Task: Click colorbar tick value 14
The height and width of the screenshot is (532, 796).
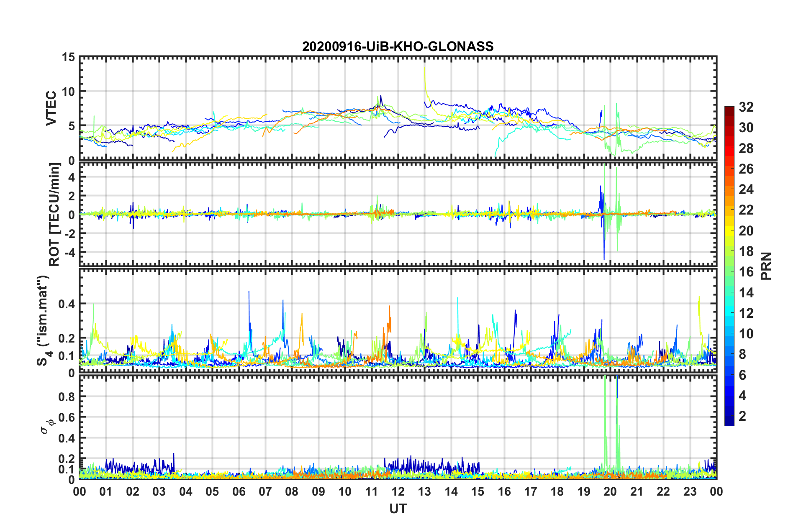Action: click(x=746, y=293)
